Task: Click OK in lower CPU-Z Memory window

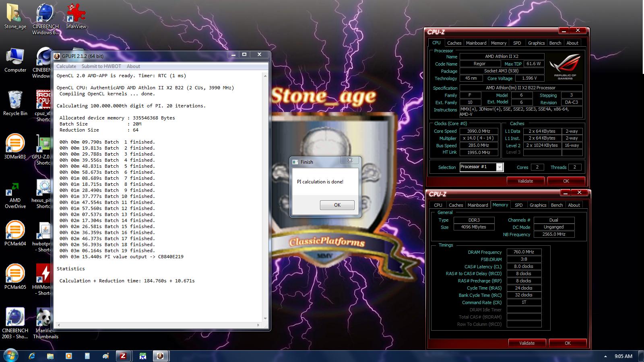Action: click(568, 343)
